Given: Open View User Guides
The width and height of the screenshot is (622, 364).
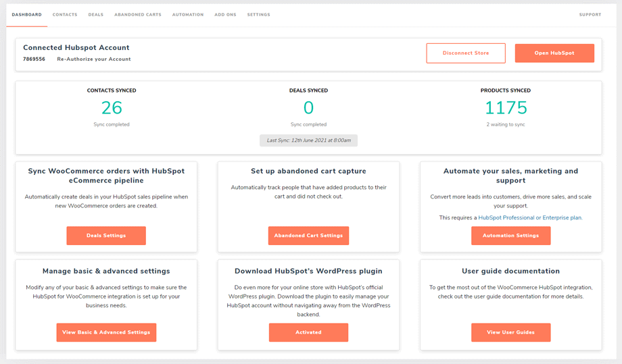Looking at the screenshot, I should click(x=510, y=332).
